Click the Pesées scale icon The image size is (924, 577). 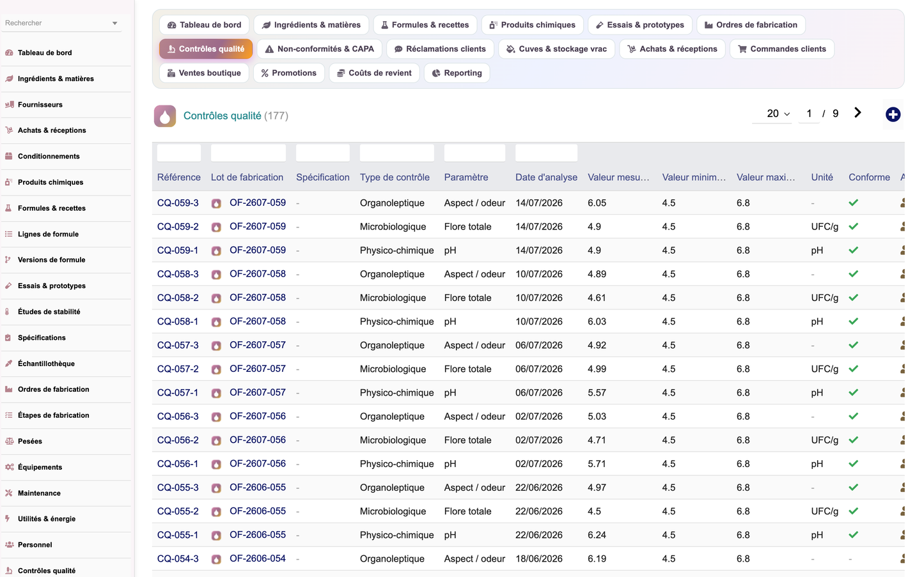pyautogui.click(x=9, y=442)
